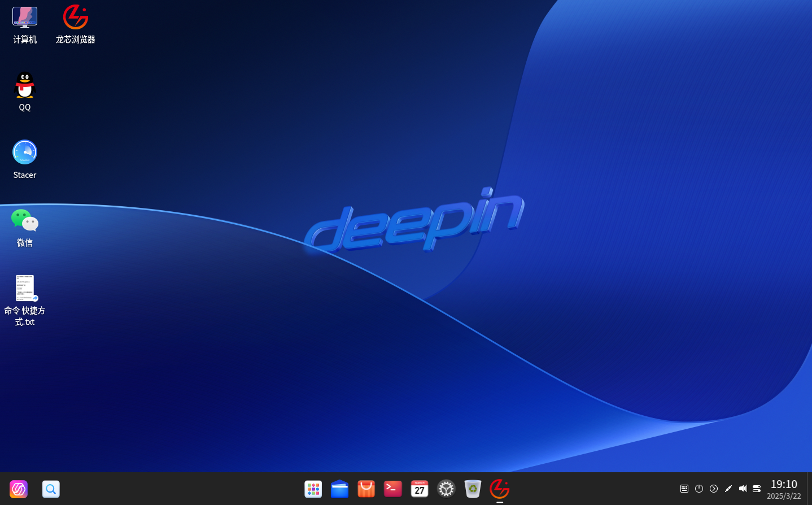This screenshot has width=812, height=505.
Task: Click the power icon in the tray
Action: 699,489
